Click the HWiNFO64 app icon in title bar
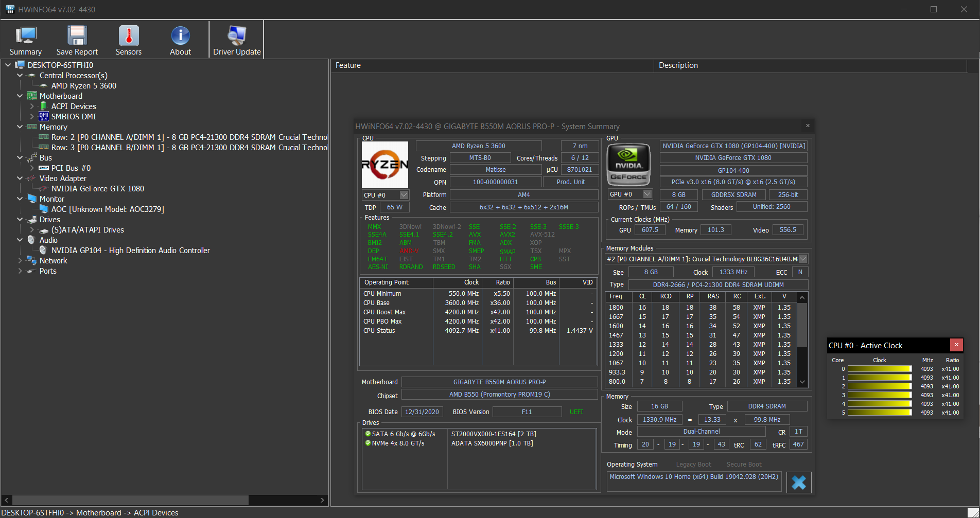Screen dimensions: 980x518 point(10,9)
